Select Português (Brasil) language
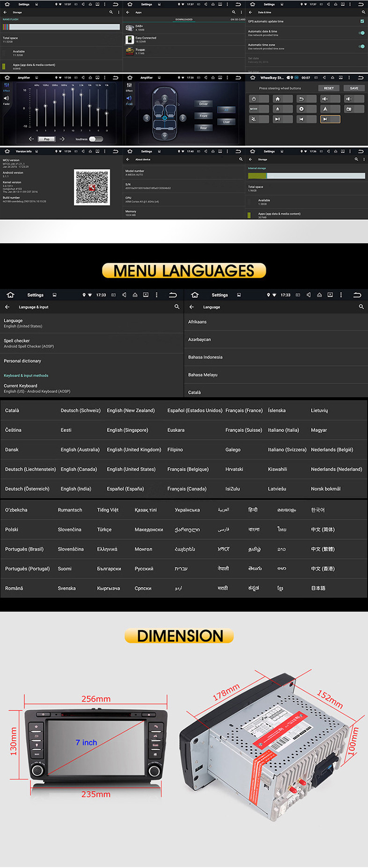The height and width of the screenshot is (868, 368). click(x=24, y=549)
